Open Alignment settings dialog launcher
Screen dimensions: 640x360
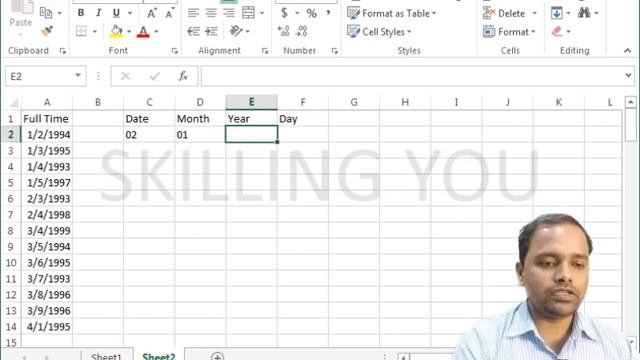coord(265,51)
